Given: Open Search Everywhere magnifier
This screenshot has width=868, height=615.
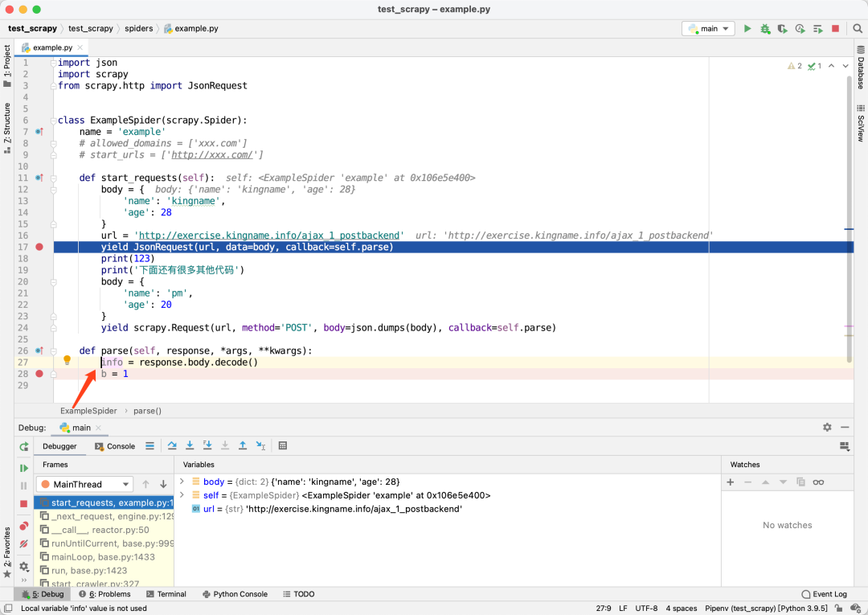Looking at the screenshot, I should click(x=858, y=29).
